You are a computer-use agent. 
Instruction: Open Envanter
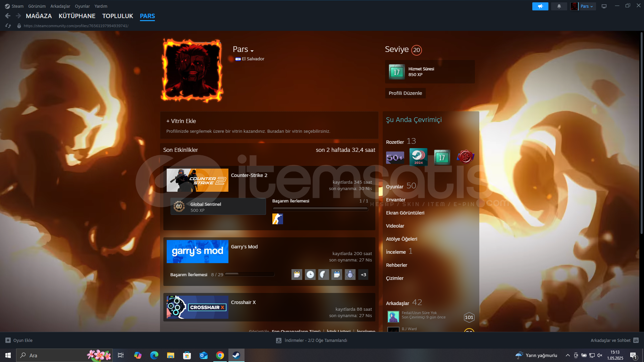(x=395, y=200)
